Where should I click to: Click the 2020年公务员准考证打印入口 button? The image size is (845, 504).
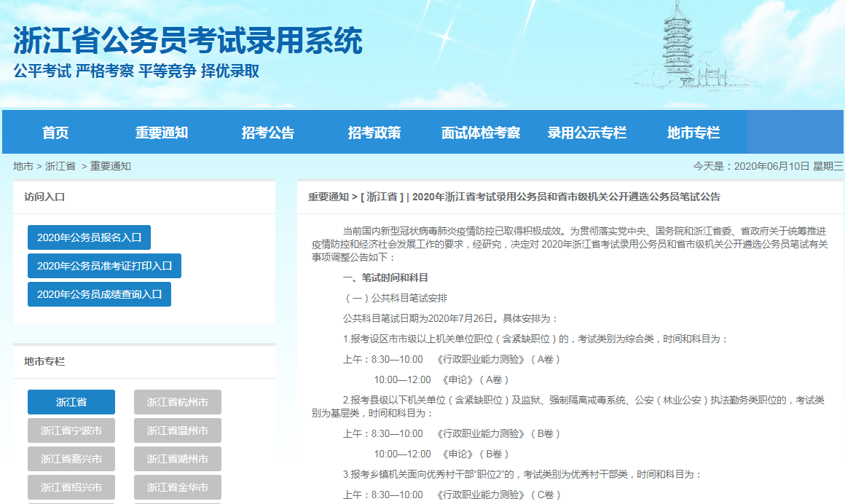click(x=105, y=267)
